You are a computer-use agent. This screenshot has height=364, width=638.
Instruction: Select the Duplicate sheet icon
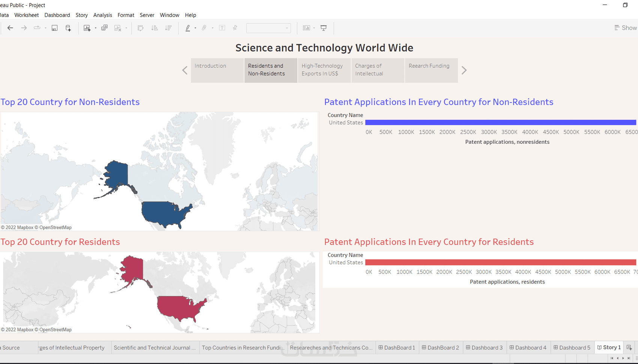tap(104, 28)
